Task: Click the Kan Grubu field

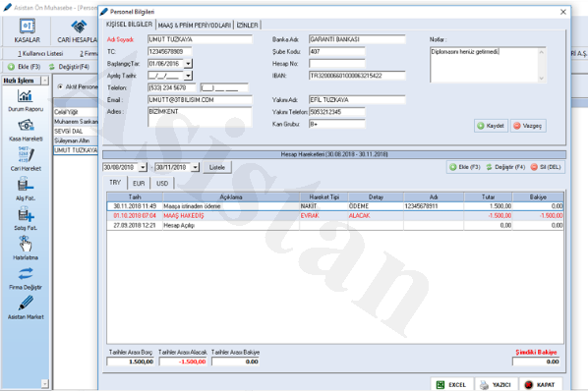Action: (336, 124)
